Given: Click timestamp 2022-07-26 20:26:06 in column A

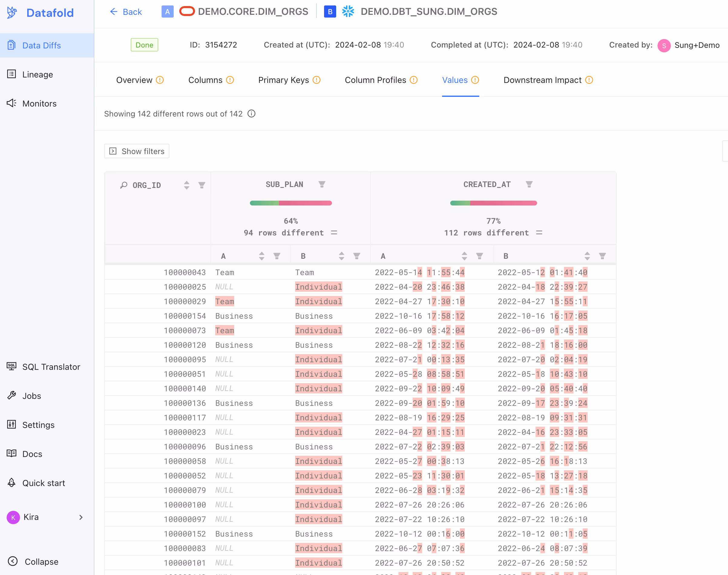Looking at the screenshot, I should point(420,505).
